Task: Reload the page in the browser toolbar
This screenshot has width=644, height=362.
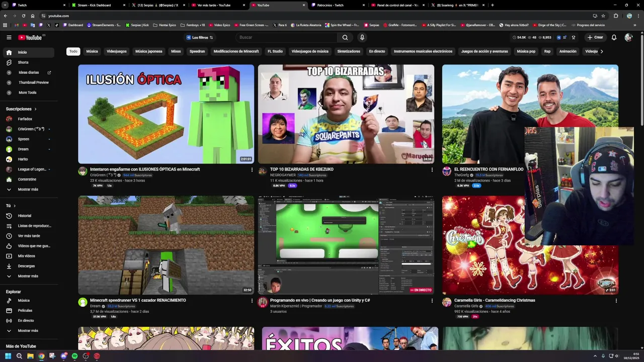Action: click(23, 16)
